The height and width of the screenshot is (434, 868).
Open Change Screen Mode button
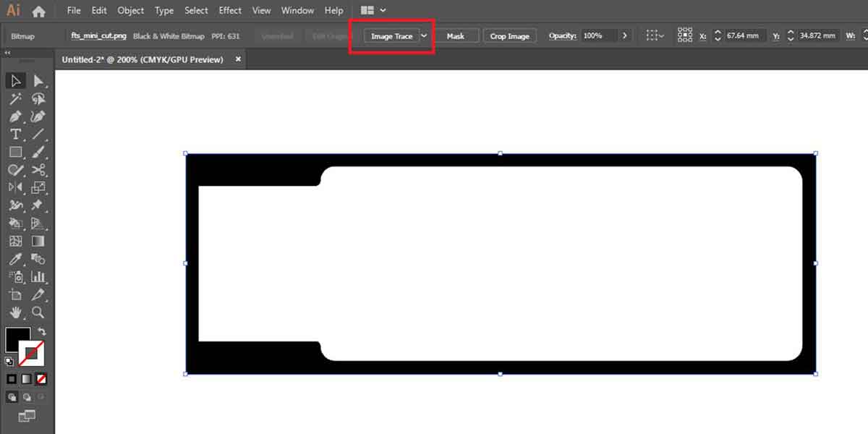27,416
